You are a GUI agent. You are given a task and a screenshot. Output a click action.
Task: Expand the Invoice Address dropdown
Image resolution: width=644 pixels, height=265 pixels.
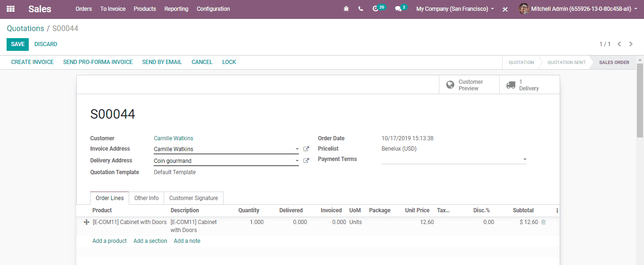297,149
